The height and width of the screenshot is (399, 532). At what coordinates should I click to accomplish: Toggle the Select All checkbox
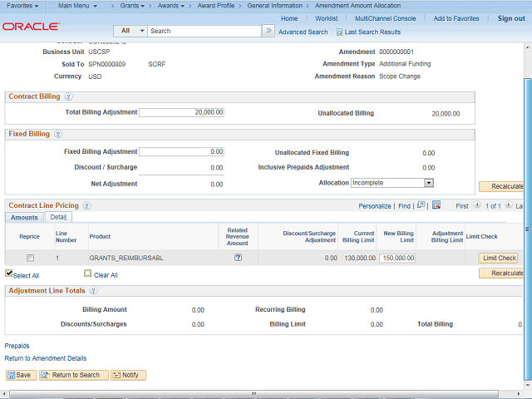tap(10, 273)
